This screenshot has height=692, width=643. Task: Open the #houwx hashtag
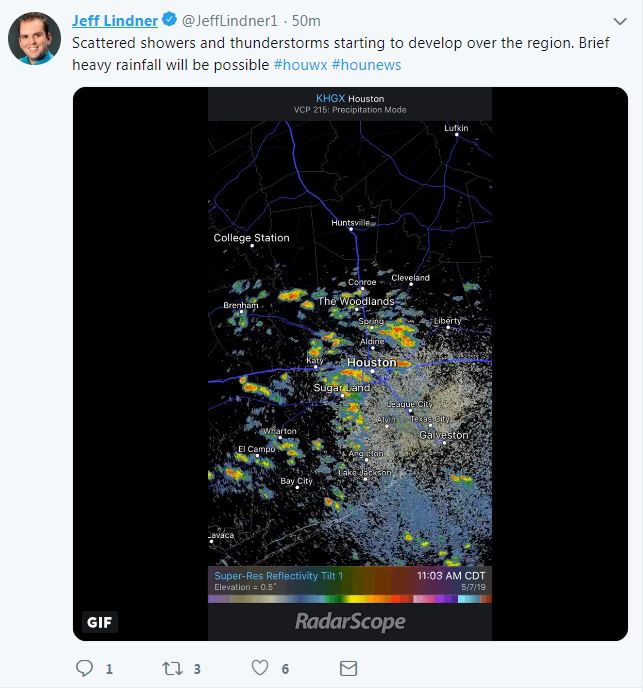[x=299, y=64]
